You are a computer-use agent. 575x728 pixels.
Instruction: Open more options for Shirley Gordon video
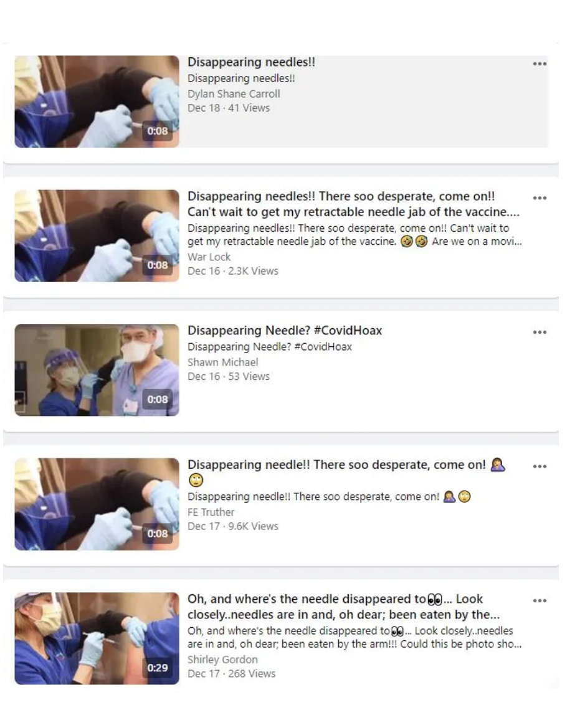tap(539, 600)
